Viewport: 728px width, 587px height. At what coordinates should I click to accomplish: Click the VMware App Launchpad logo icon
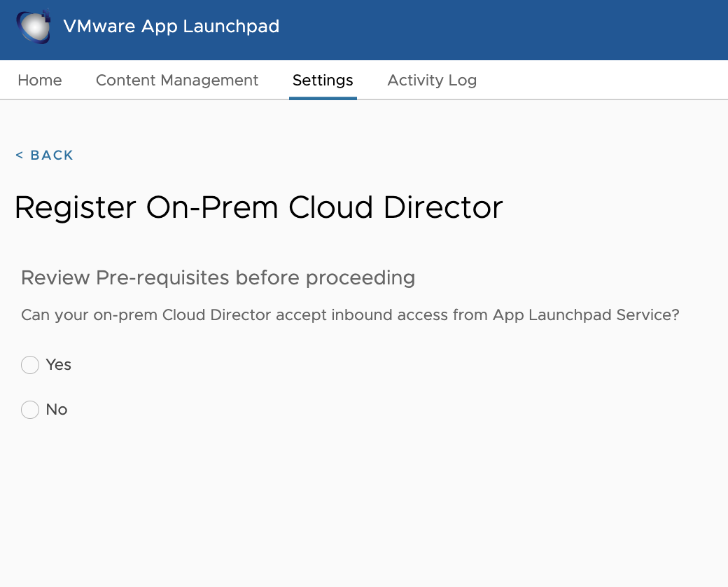pos(34,27)
